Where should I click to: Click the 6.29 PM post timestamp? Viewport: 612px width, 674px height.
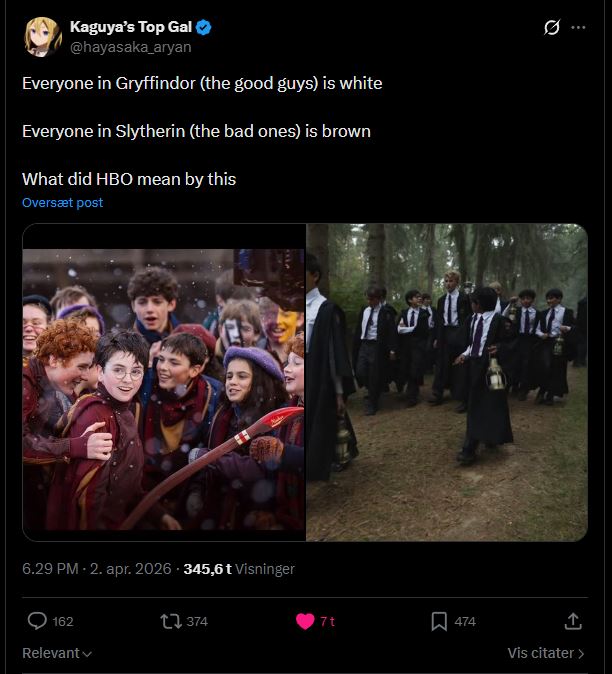point(50,569)
